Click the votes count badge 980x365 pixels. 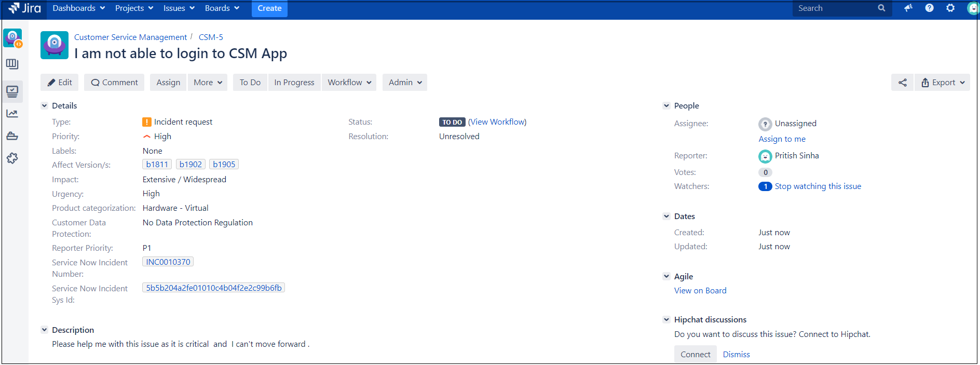765,172
